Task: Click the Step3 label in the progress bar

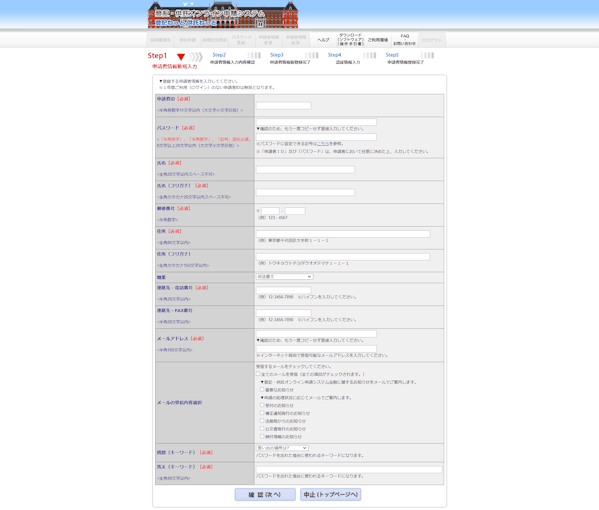Action: click(277, 55)
